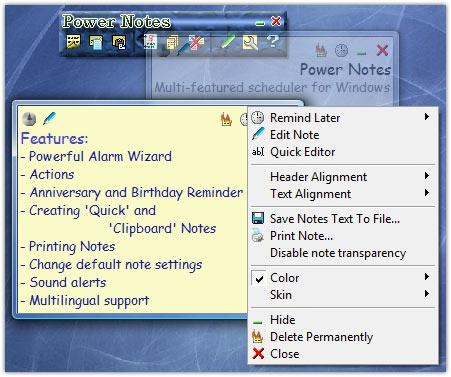Screen dimensions: 451x377
Task: Click the pin icon on yellow note
Action: click(29, 119)
